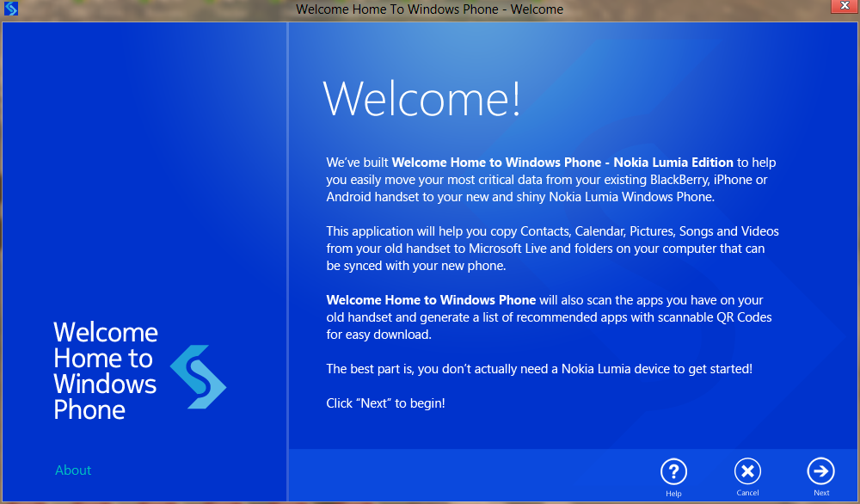Click the bold "Nokia Lumia Edition" product name text

pos(673,163)
